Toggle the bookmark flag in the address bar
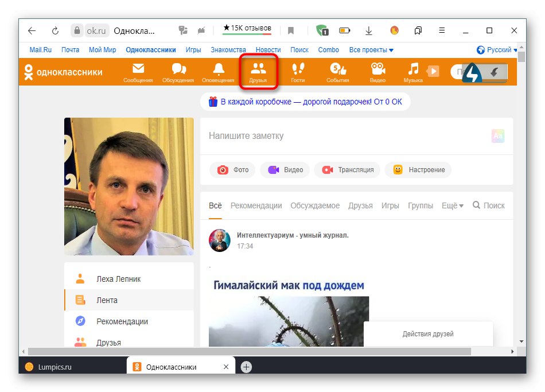Viewport: 545px width, 392px height. 291,30
